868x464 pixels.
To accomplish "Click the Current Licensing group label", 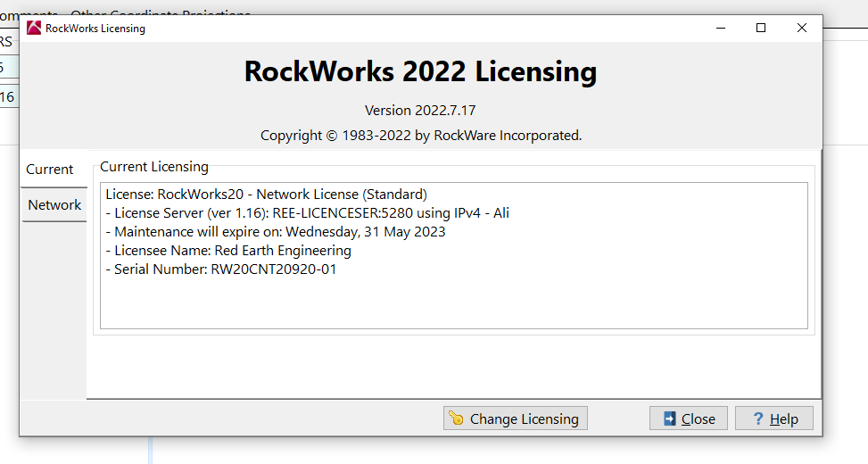I will pyautogui.click(x=154, y=167).
